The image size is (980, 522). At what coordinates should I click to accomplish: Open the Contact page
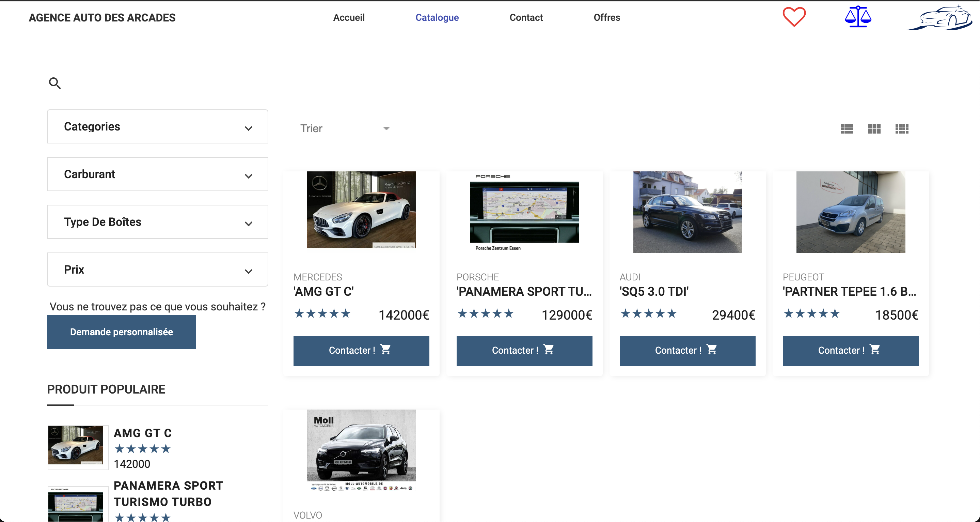(526, 17)
